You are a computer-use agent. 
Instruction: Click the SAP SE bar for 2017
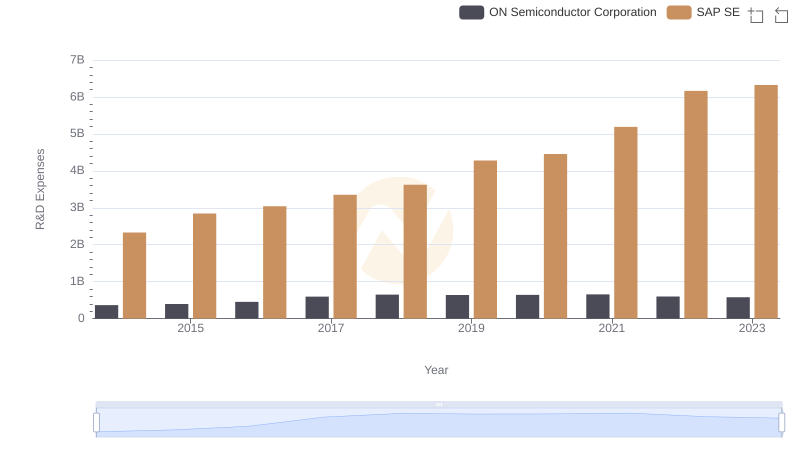coord(345,257)
